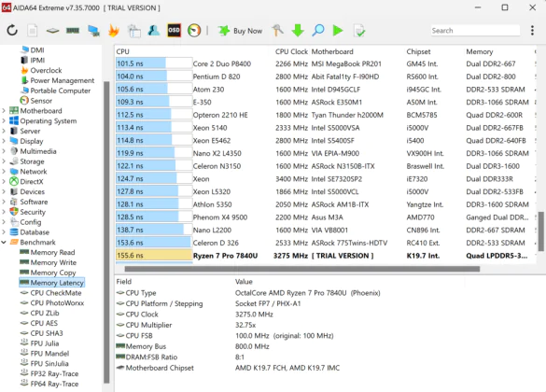546x392 pixels.
Task: Click the magnifier search icon
Action: (x=318, y=31)
